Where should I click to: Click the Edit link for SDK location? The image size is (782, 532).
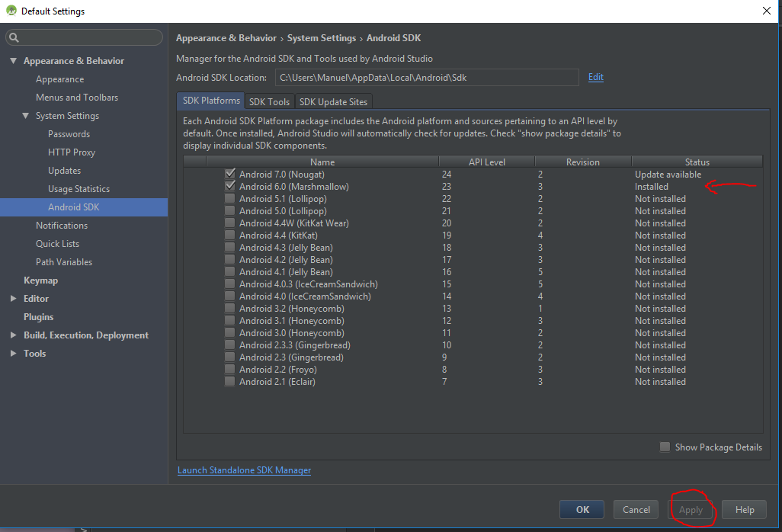(595, 77)
